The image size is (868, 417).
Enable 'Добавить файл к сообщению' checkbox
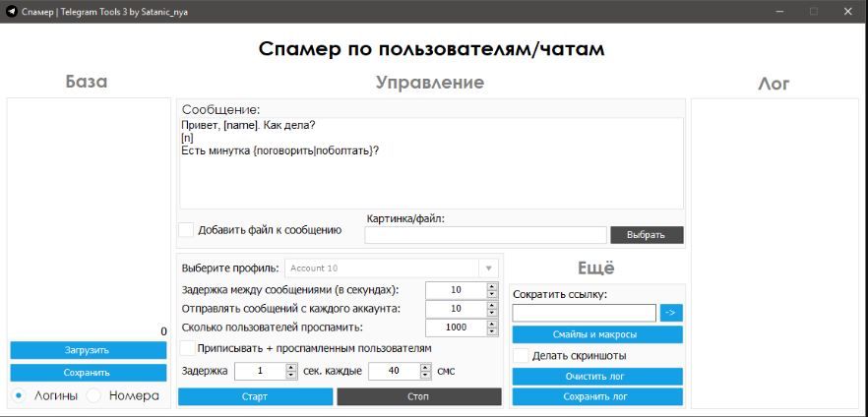pyautogui.click(x=186, y=230)
